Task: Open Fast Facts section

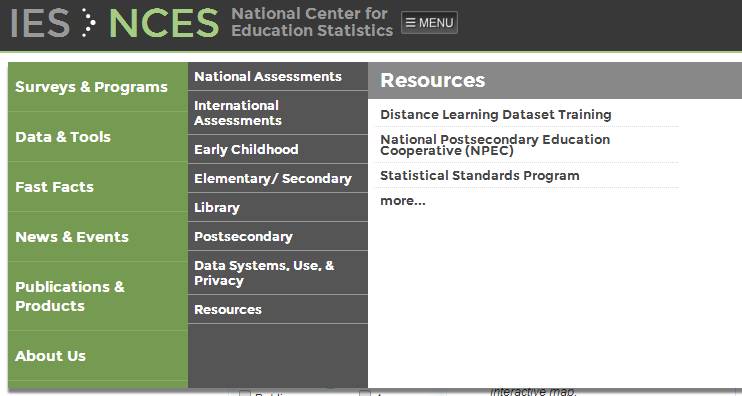Action: 98,187
